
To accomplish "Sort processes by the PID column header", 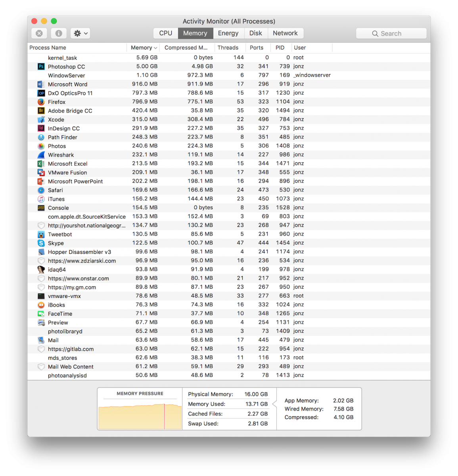I will (280, 47).
